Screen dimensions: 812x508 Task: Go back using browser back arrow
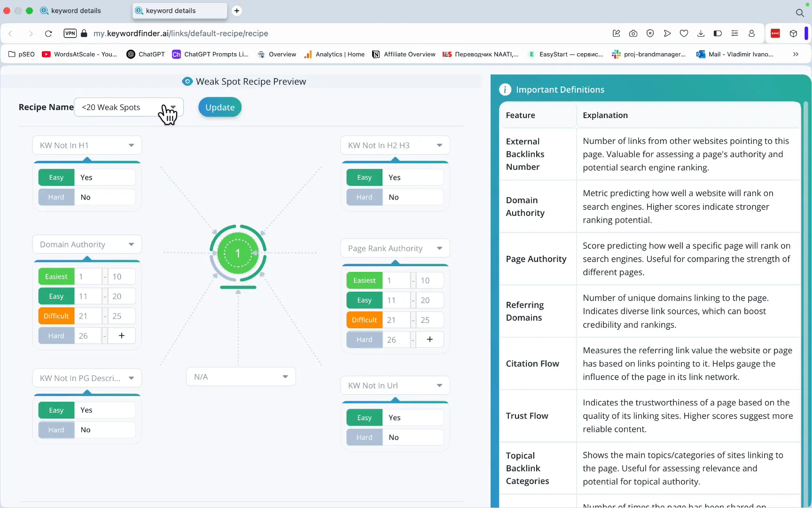tap(10, 33)
